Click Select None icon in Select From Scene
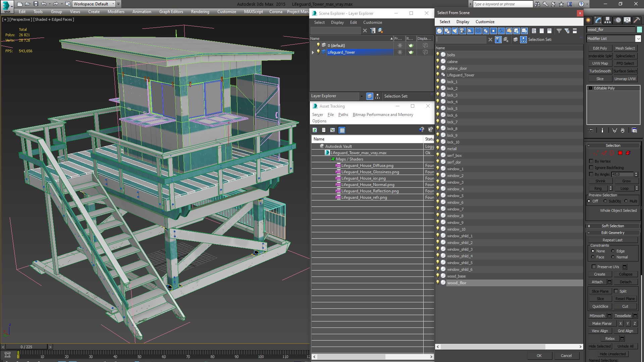This screenshot has width=644, height=362. pyautogui.click(x=541, y=31)
